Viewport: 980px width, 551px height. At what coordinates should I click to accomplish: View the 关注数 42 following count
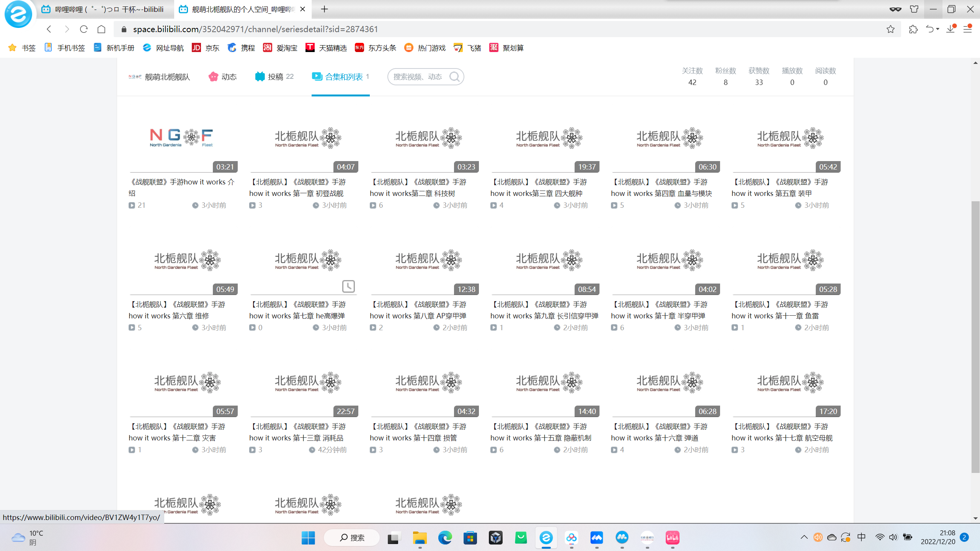click(x=692, y=77)
